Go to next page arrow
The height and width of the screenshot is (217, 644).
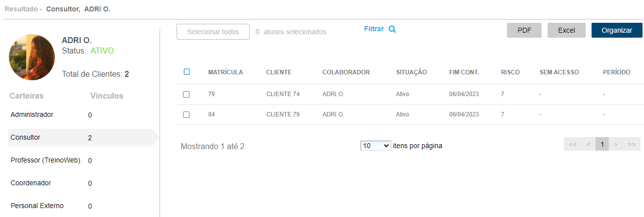coord(616,144)
